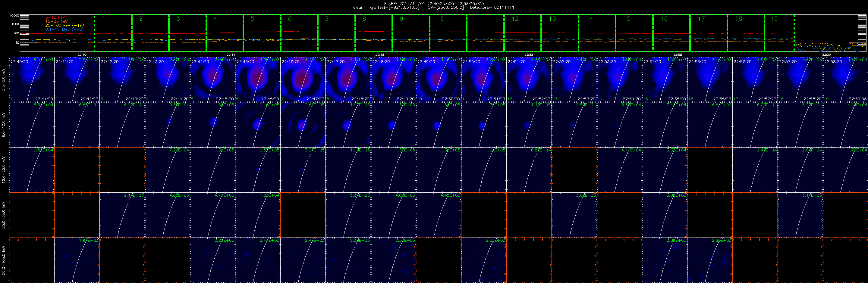This screenshot has height=283, width=868.
Task: Click the FLARE 2011/11/01 title text
Action: [x=434, y=4]
